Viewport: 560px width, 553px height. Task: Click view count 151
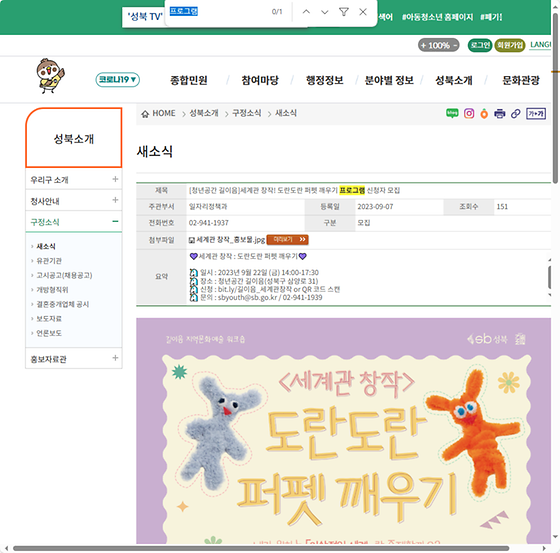pos(502,206)
